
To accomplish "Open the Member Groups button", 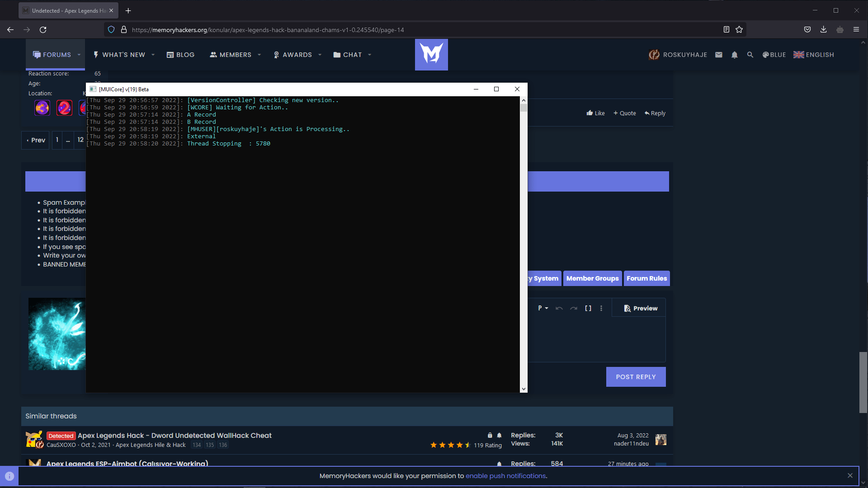I will point(592,278).
